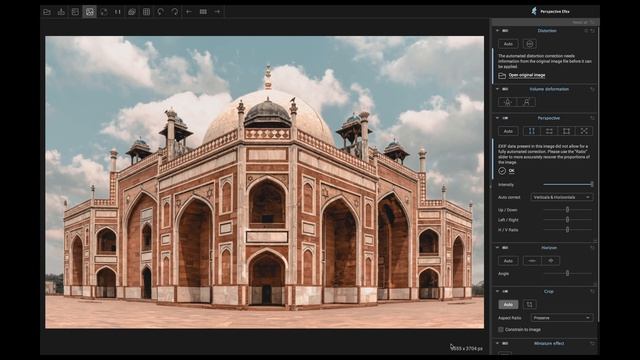Viewport: 640px width, 360px height.
Task: Show the grid overlay
Action: (x=146, y=12)
